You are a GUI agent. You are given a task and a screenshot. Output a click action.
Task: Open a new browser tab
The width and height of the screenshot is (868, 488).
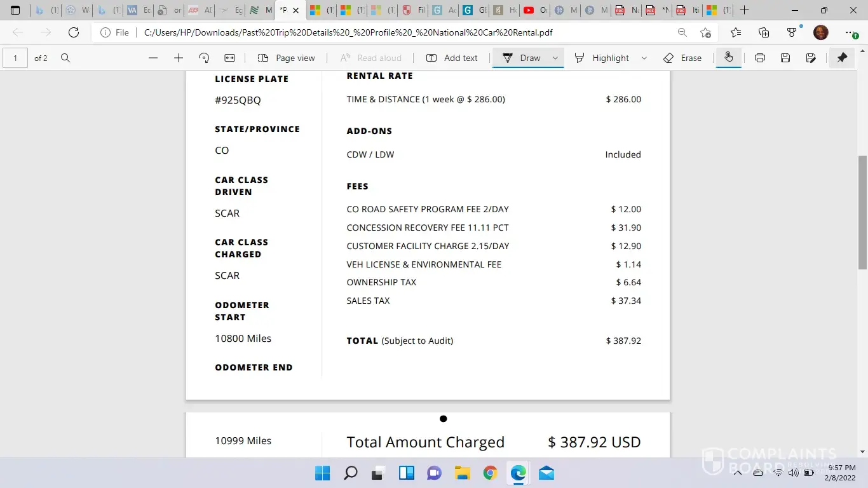[x=745, y=10]
